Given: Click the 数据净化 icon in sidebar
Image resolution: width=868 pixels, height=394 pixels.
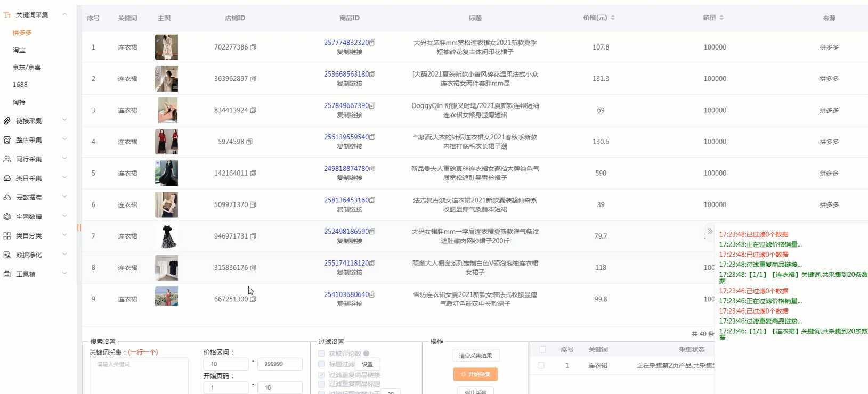Looking at the screenshot, I should click(x=7, y=255).
